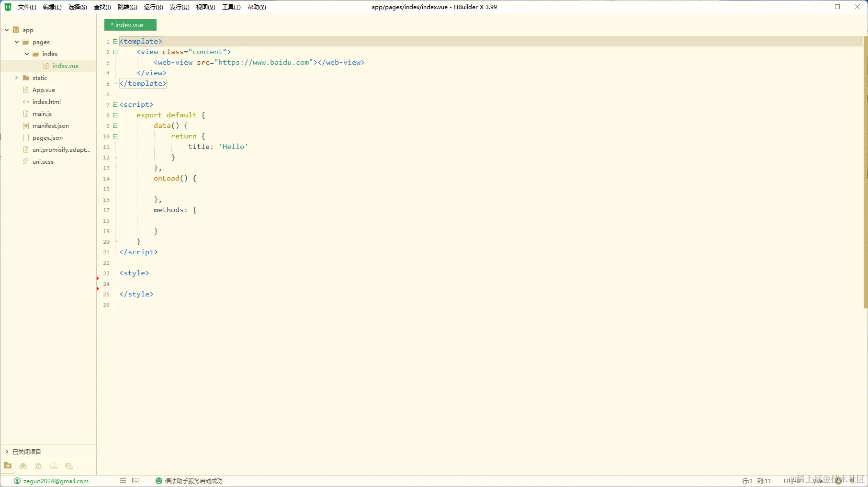Click the Vue language mode indicator
The height and width of the screenshot is (487, 868).
pyautogui.click(x=818, y=481)
